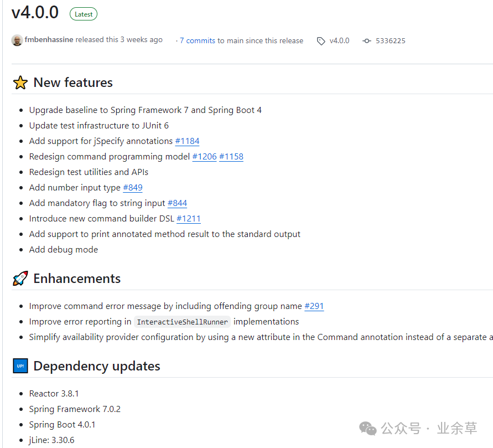Open pull request #1184 for jSpecify annotations
Image resolution: width=493 pixels, height=448 pixels.
(187, 141)
